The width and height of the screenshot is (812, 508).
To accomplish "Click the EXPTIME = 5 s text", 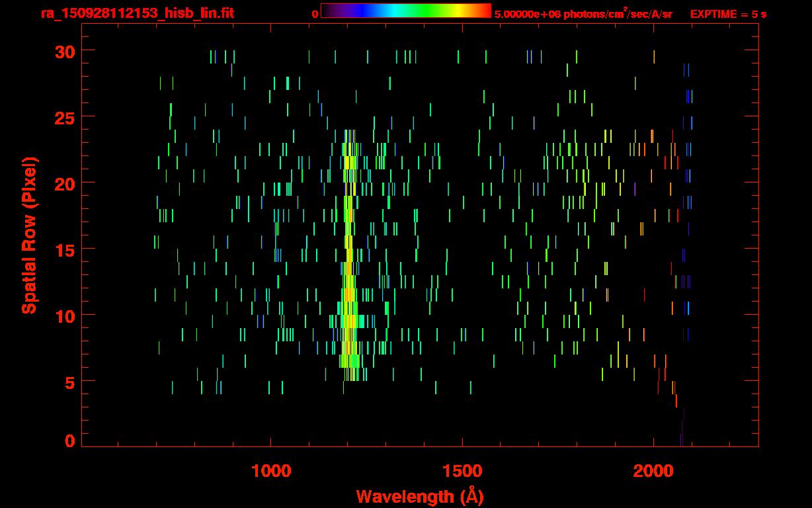I will [728, 14].
